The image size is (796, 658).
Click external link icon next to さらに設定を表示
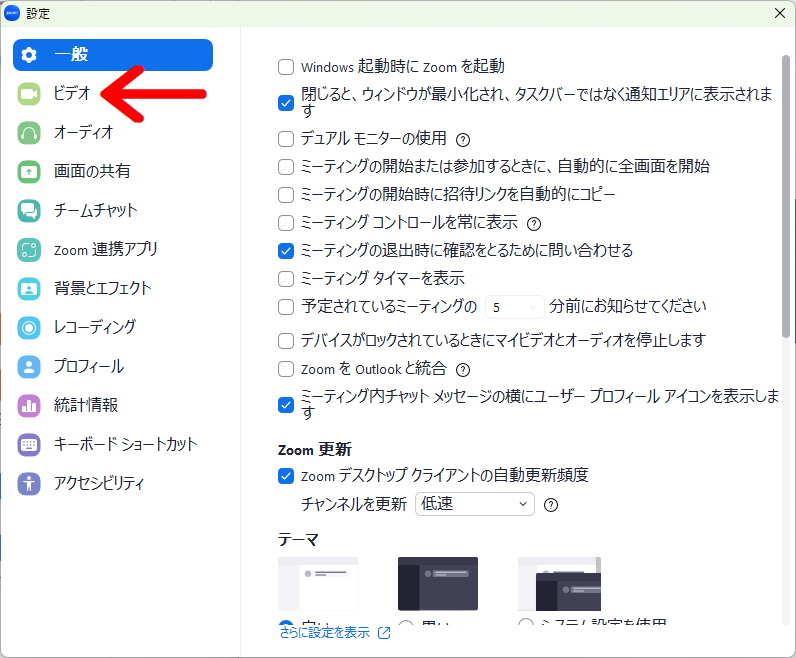tap(384, 633)
